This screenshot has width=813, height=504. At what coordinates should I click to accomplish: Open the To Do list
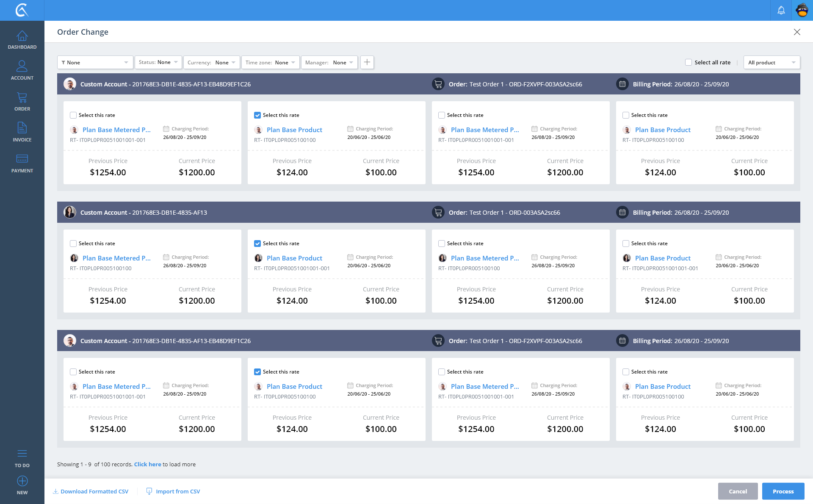pyautogui.click(x=22, y=458)
